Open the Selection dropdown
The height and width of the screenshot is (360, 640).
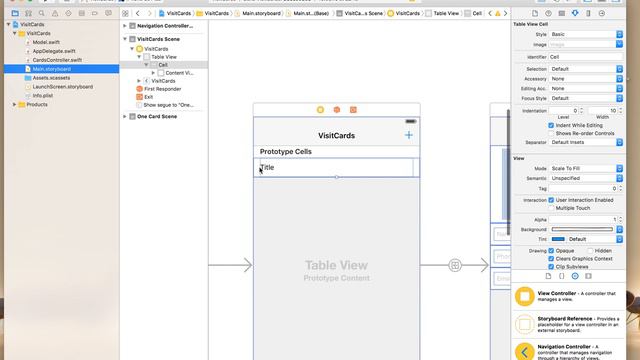(586, 69)
